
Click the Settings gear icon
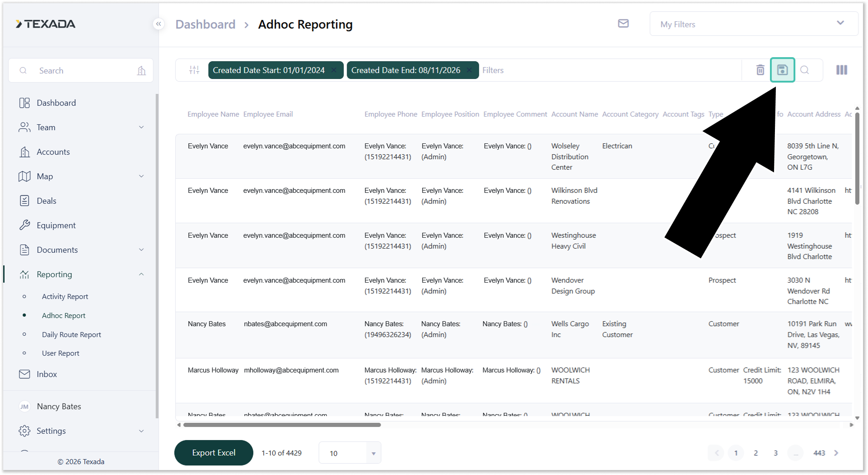[x=25, y=431]
